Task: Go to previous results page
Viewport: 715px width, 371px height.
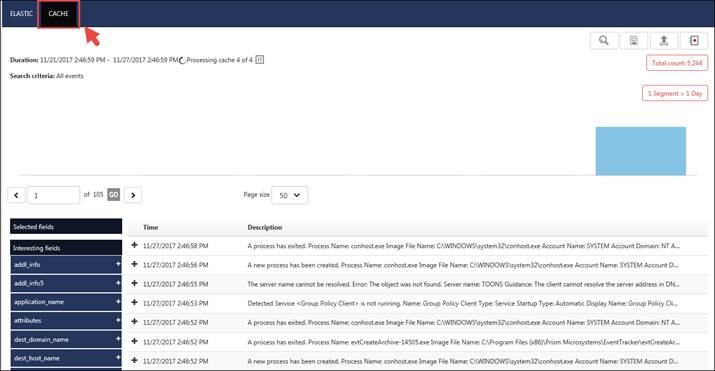Action: click(16, 195)
